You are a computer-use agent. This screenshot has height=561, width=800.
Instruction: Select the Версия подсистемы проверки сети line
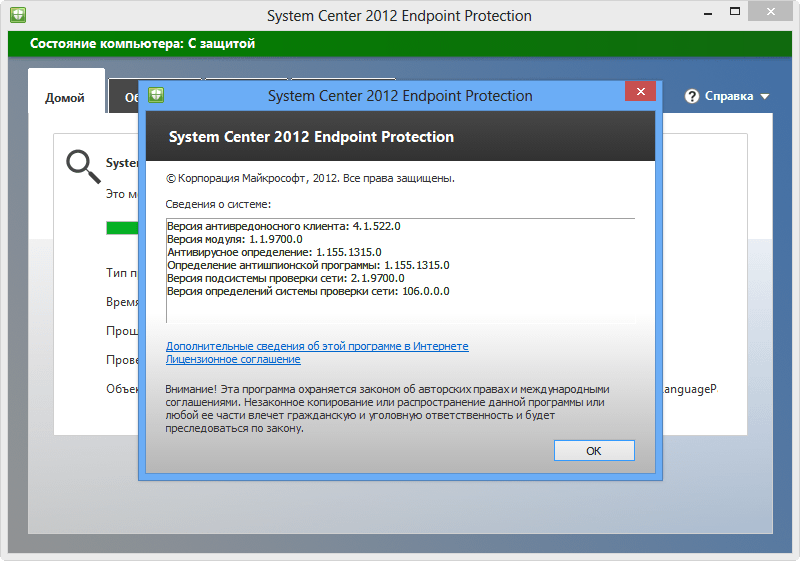tap(286, 278)
